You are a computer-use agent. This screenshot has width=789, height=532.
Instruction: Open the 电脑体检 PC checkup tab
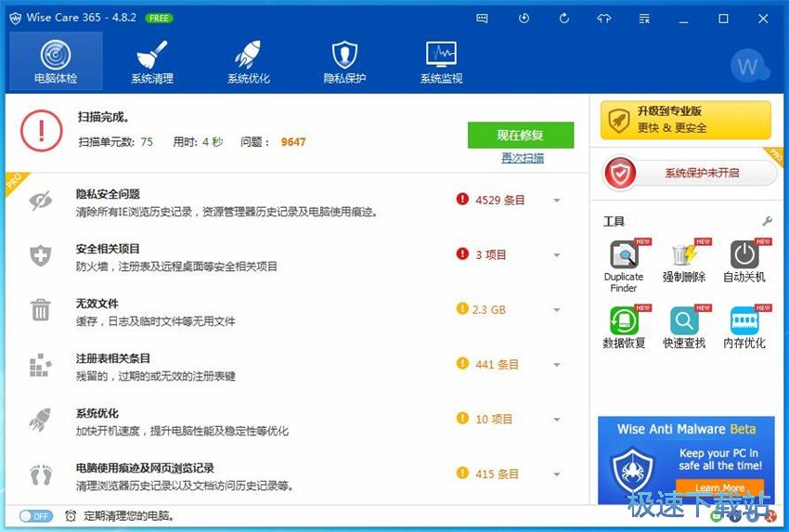tap(56, 61)
